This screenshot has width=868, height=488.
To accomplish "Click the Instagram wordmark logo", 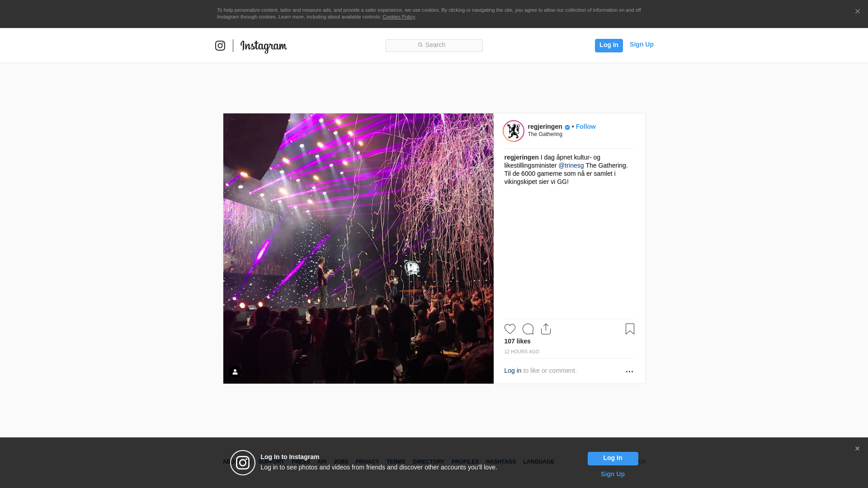I will pos(264,47).
